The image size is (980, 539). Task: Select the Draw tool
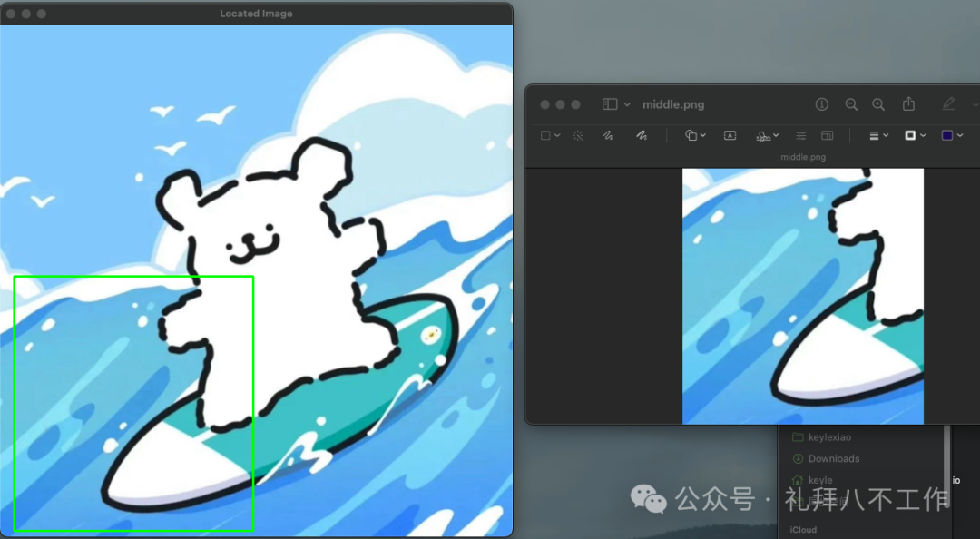[642, 135]
